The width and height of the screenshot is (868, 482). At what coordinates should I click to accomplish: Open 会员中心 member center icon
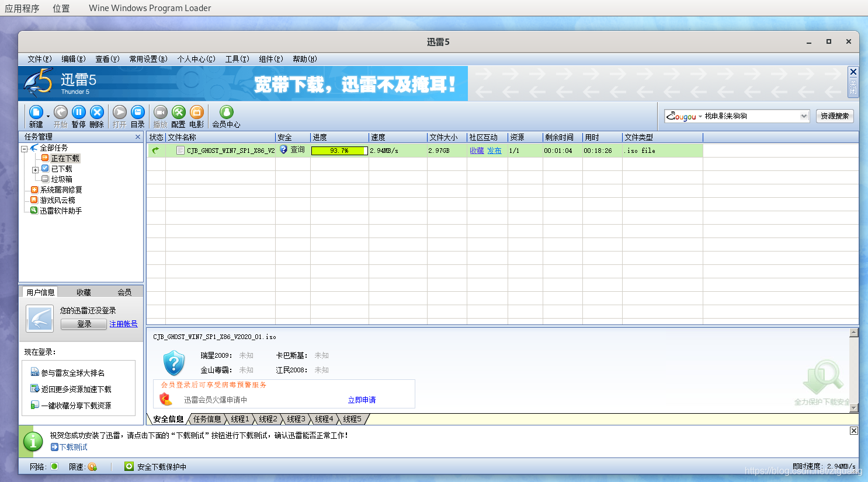click(x=227, y=112)
